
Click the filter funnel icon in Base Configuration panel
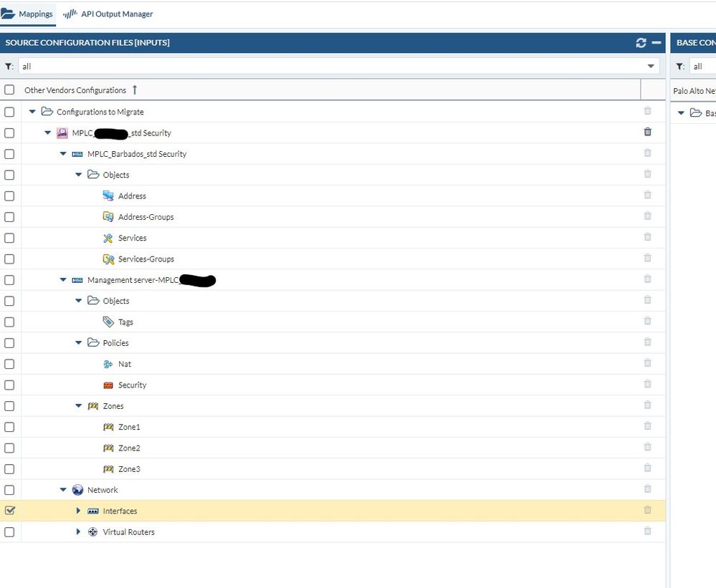(x=680, y=67)
